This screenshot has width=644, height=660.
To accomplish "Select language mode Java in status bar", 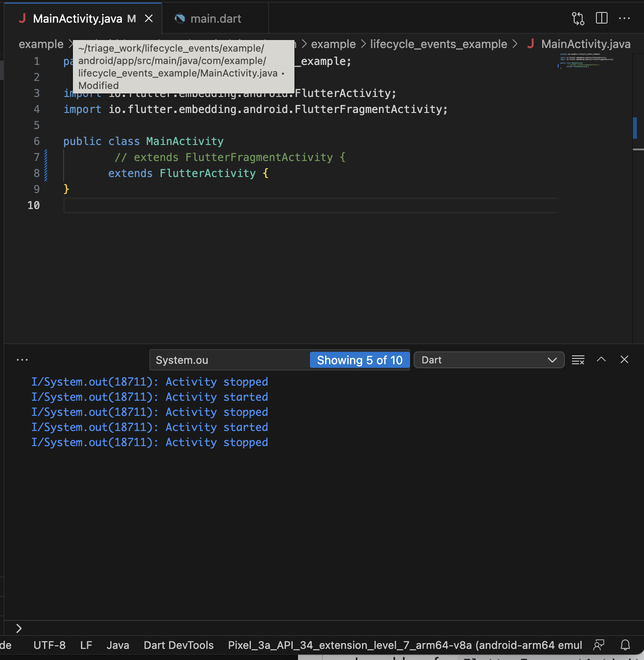I will click(x=118, y=645).
